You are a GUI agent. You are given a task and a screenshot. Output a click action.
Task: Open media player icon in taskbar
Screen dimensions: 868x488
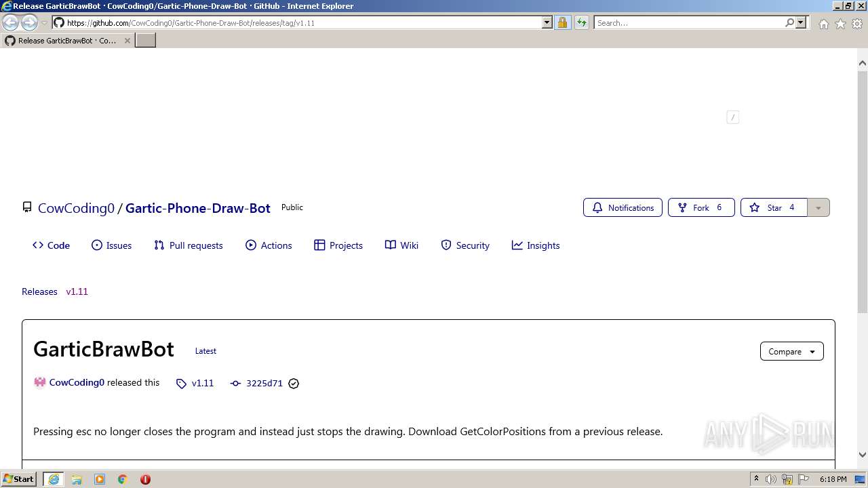click(x=100, y=479)
